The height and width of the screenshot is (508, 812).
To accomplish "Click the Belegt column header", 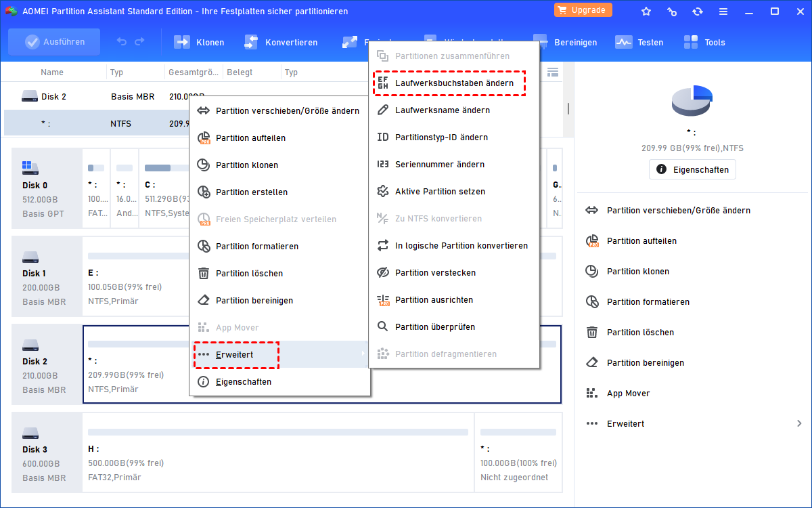I will [240, 72].
